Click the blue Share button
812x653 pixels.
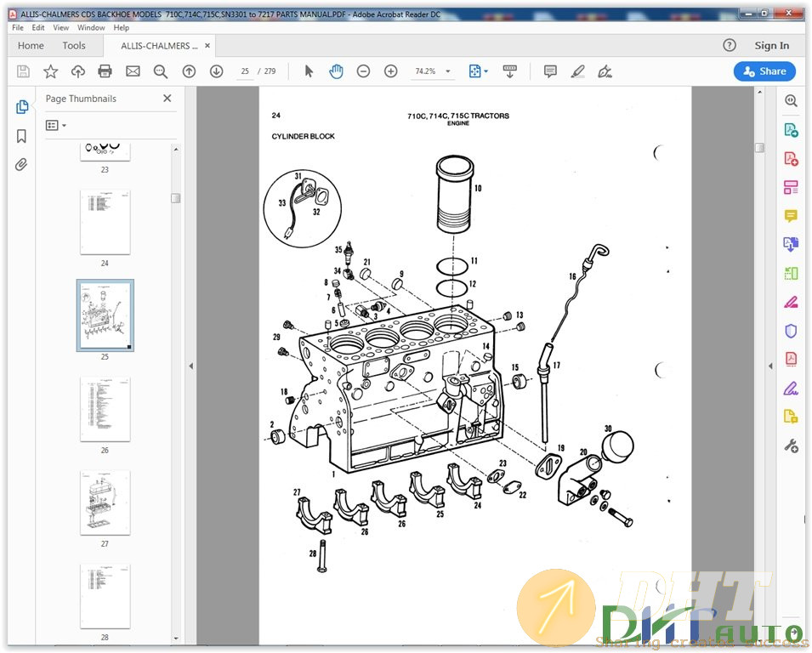[765, 71]
